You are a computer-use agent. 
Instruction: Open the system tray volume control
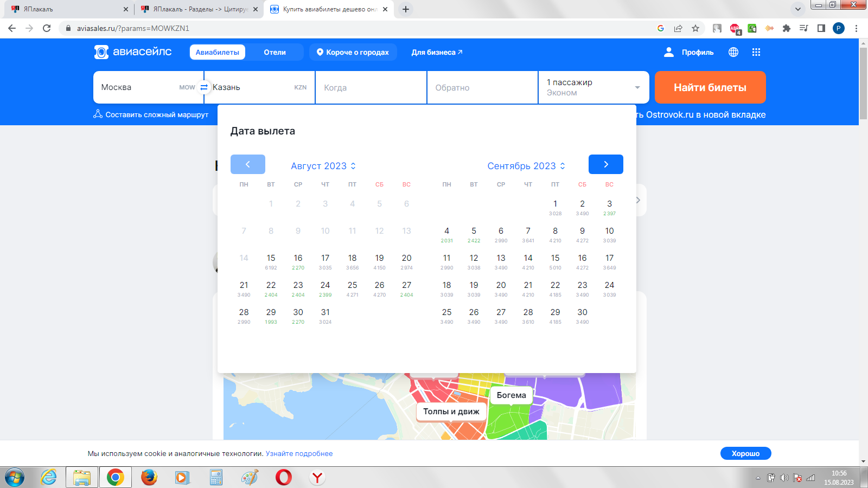point(784,478)
